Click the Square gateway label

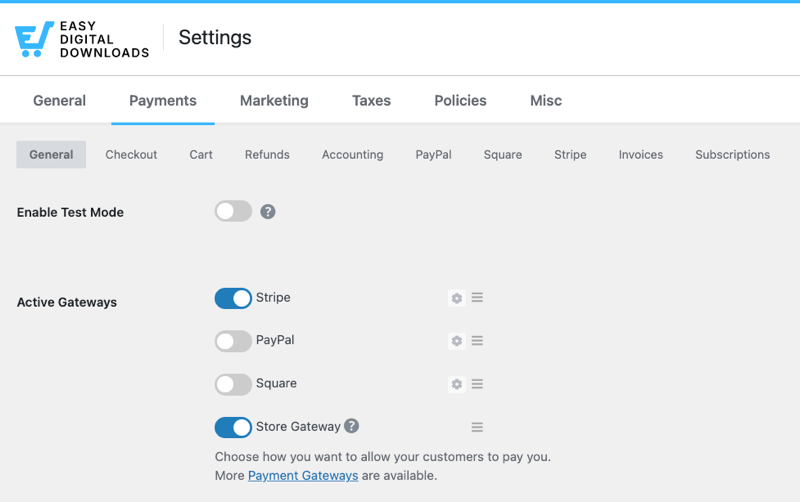(276, 383)
